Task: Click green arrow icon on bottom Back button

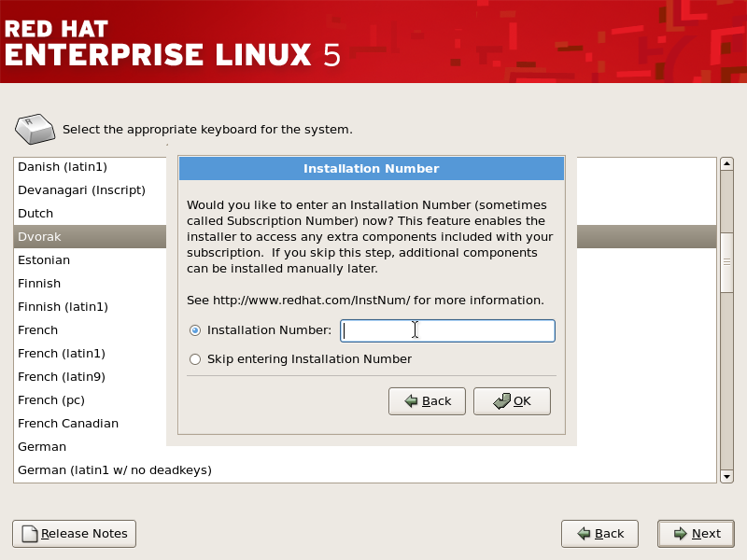Action: coord(585,534)
